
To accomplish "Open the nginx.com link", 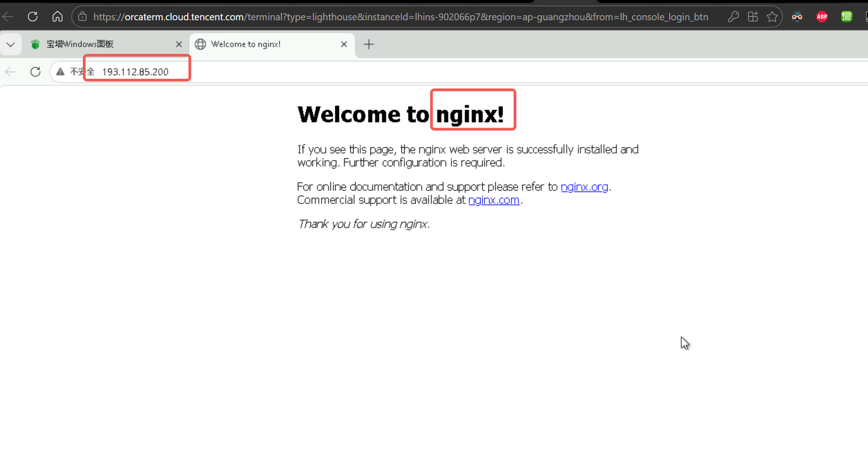I will (x=494, y=200).
